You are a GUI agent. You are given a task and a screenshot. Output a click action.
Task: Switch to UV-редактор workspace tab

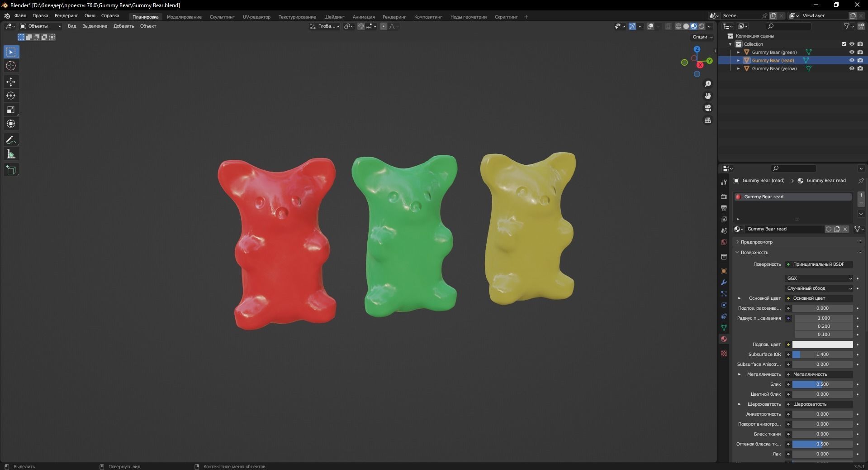coord(256,17)
